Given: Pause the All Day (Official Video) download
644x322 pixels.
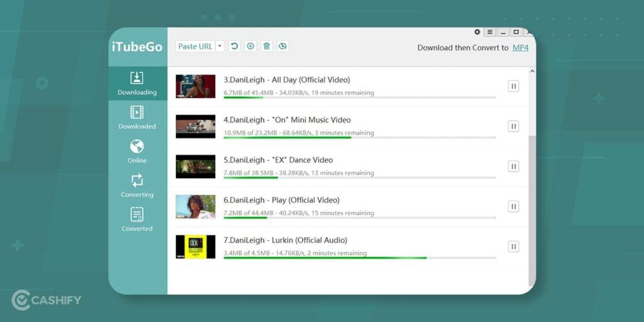Looking at the screenshot, I should tap(513, 86).
